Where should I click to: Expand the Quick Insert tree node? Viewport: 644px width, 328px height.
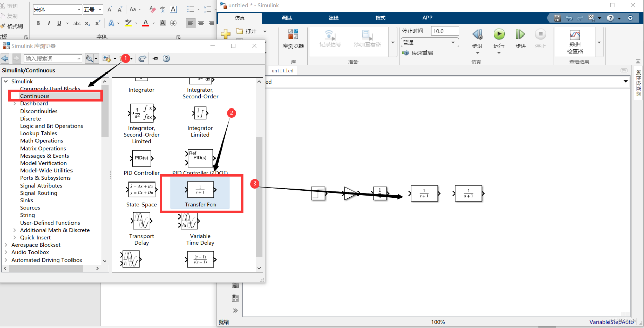point(14,237)
